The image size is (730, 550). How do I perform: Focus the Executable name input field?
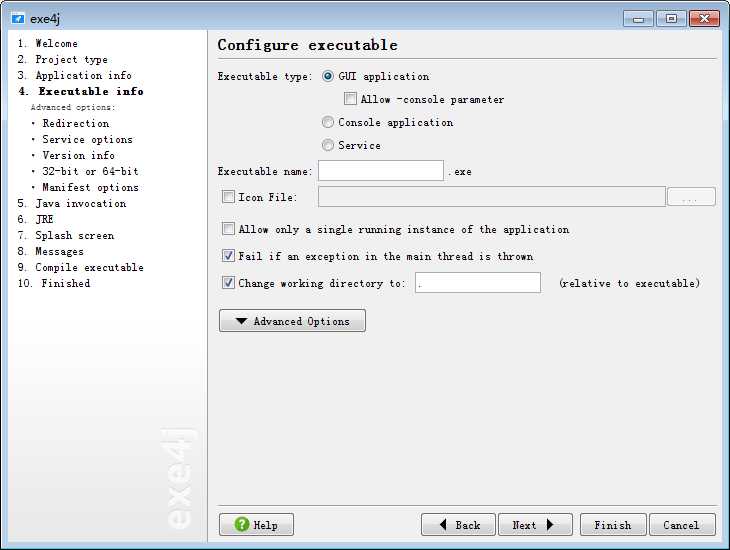point(381,171)
